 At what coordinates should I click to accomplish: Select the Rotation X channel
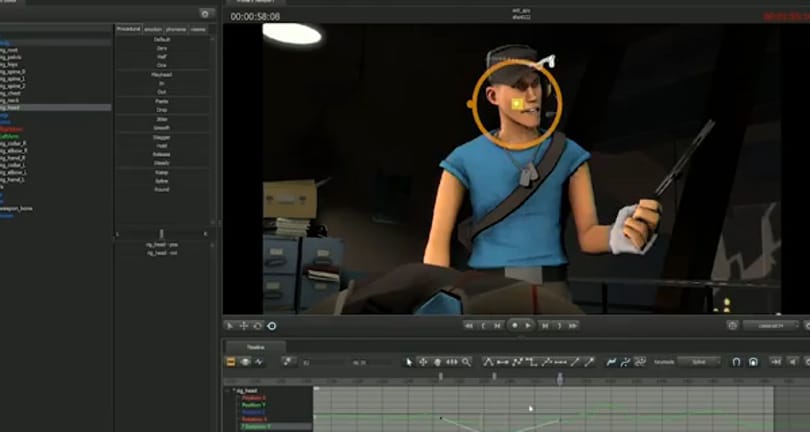coord(254,420)
